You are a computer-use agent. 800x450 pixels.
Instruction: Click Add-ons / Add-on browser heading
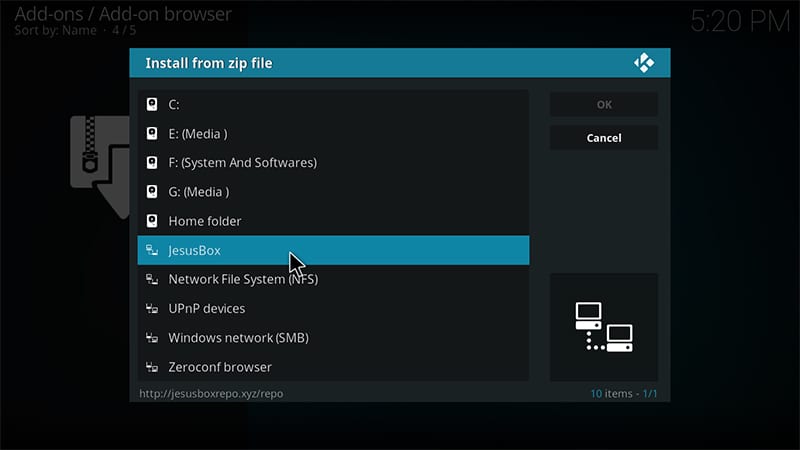click(123, 14)
